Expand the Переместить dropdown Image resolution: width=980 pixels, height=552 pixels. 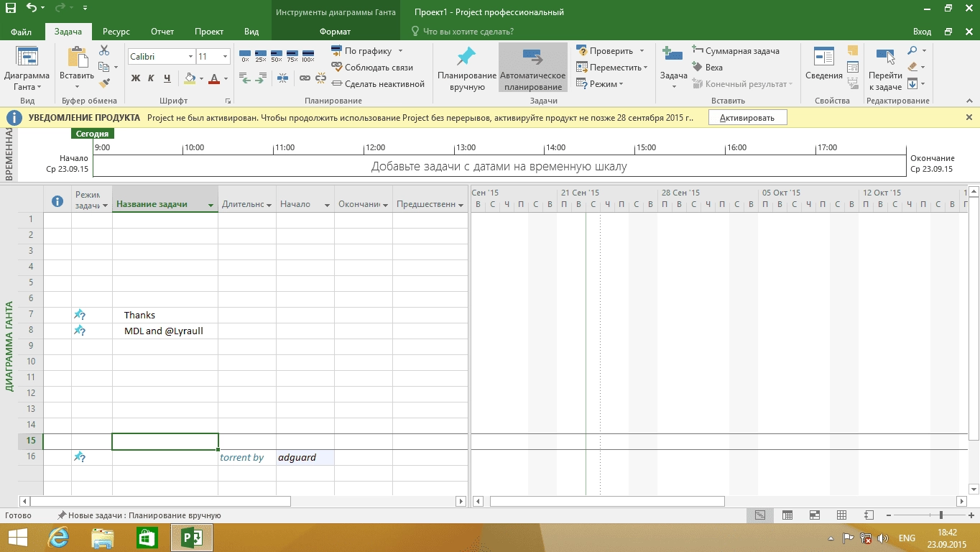[645, 68]
